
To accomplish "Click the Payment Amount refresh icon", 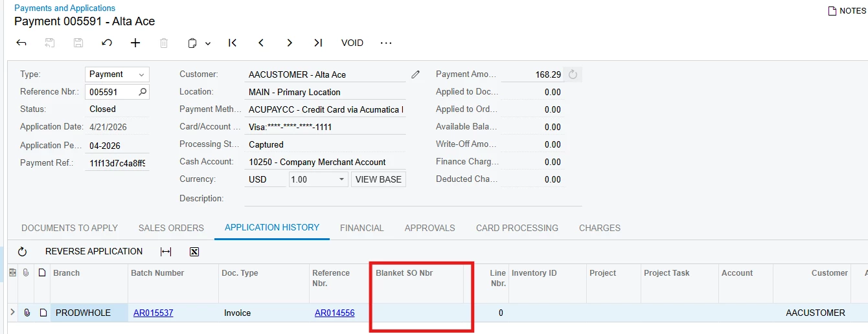I will click(573, 74).
